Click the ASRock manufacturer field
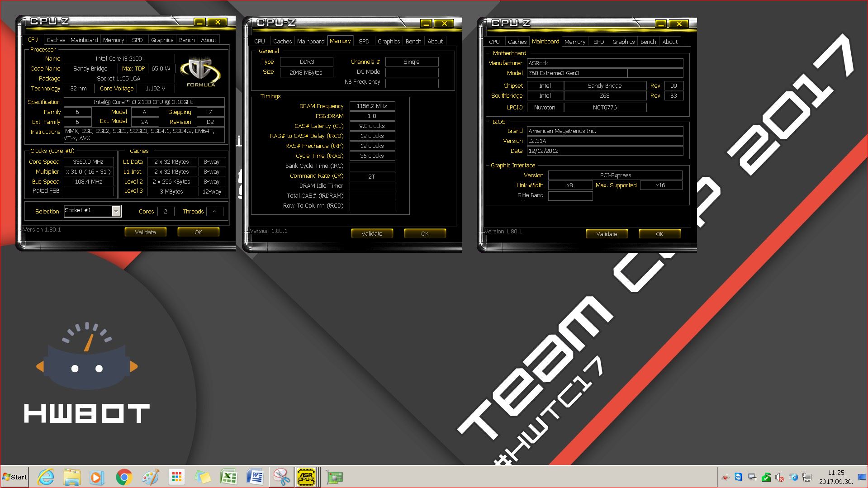Screen dimensions: 868x488 tap(605, 63)
